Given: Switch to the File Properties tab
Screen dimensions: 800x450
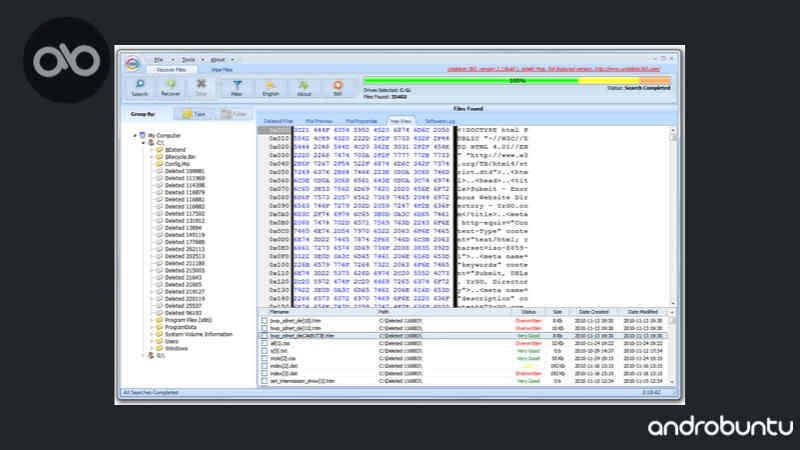Looking at the screenshot, I should point(361,121).
